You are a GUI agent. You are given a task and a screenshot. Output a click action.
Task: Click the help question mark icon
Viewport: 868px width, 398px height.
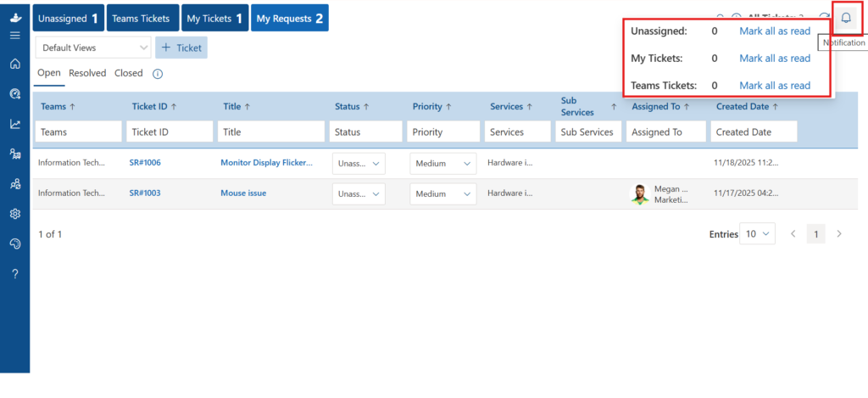14,273
